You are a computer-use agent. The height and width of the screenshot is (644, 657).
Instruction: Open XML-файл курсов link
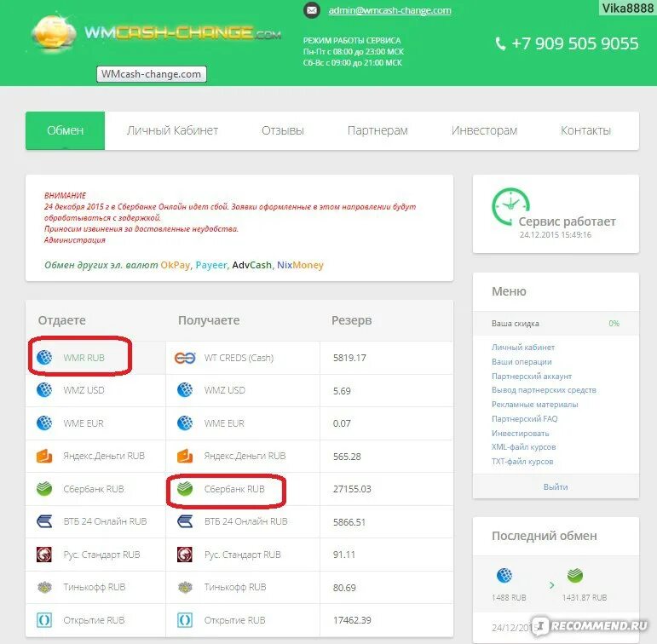[524, 447]
